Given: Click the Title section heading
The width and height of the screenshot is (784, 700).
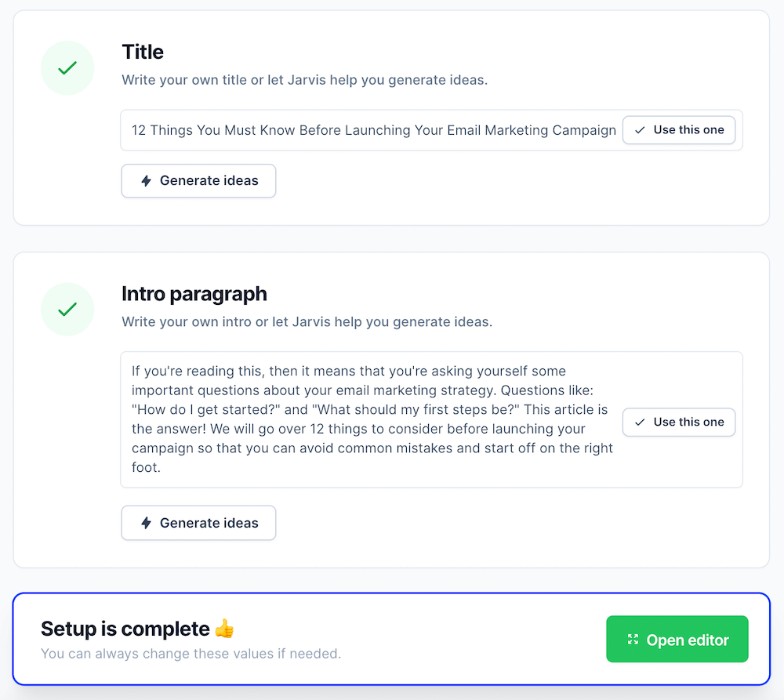Looking at the screenshot, I should click(143, 53).
